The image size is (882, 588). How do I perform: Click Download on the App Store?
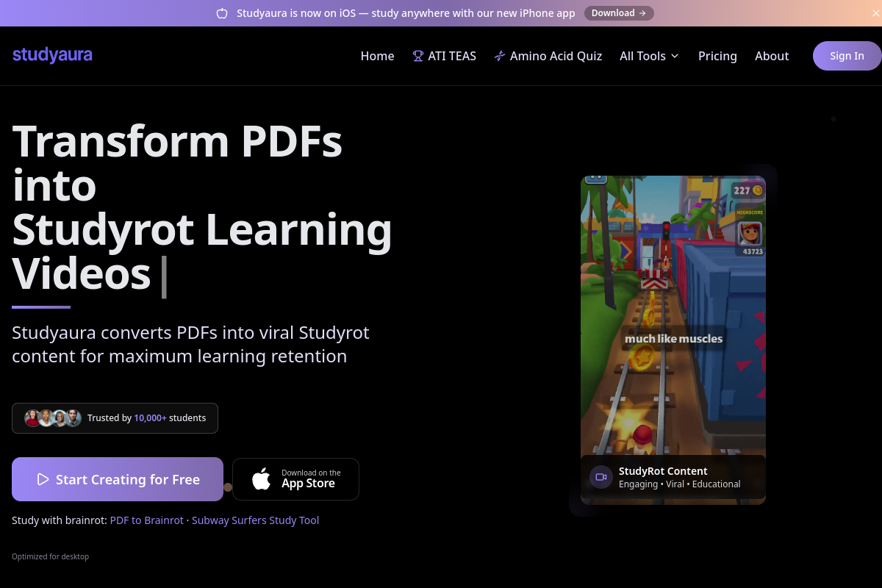pos(295,479)
